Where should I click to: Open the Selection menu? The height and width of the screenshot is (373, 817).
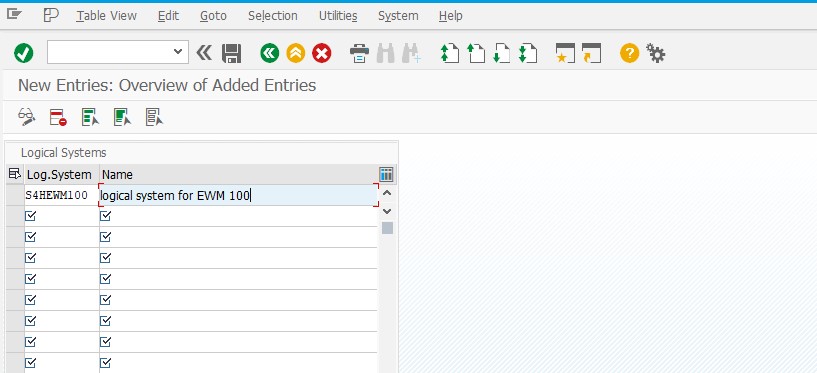273,16
